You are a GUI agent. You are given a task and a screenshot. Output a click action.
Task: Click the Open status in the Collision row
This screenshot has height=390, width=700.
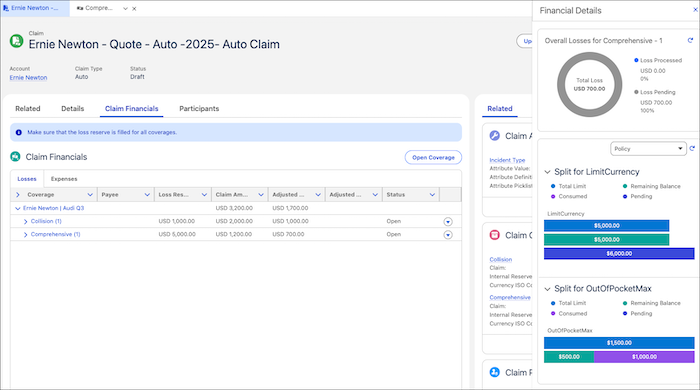point(393,221)
